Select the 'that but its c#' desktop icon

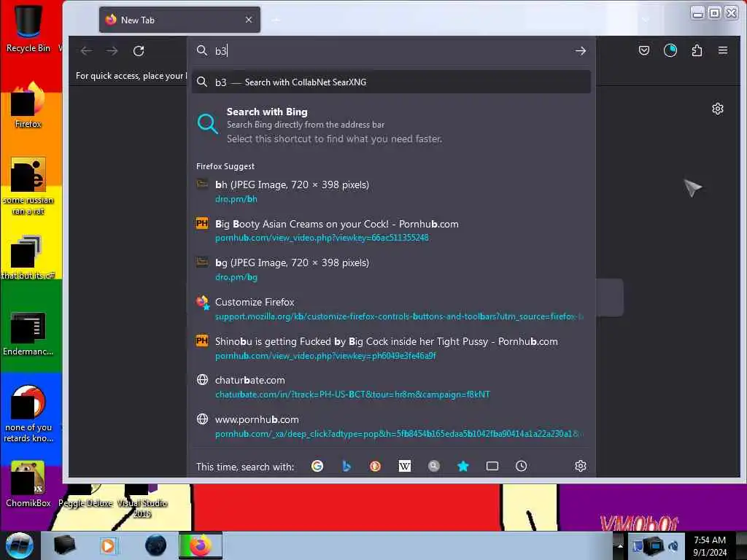(x=28, y=257)
